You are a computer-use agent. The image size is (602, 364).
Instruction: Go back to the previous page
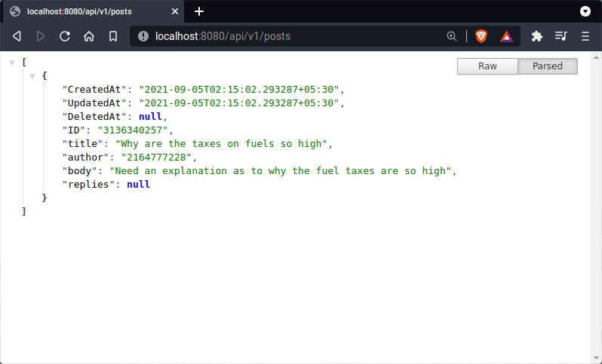(17, 36)
